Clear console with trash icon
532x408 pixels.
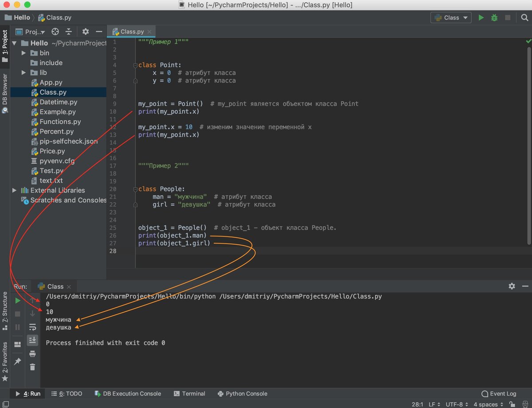click(32, 367)
